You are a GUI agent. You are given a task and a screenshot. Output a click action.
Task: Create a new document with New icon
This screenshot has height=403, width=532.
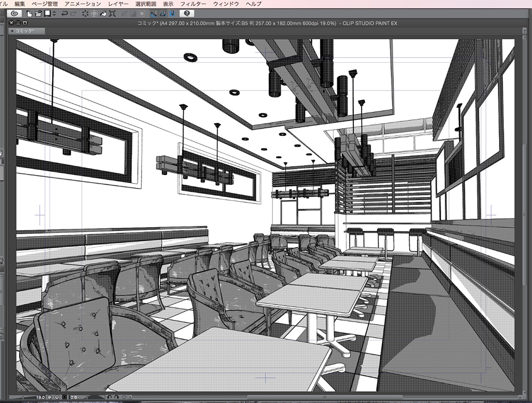click(29, 14)
